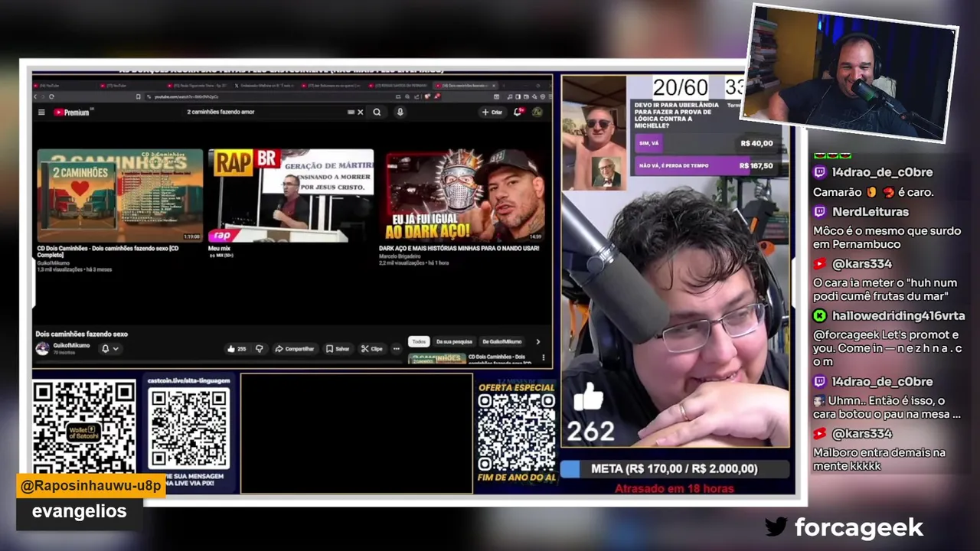Open the kebab menu of the suggested sidebar video
This screenshot has height=551, width=980.
click(544, 357)
